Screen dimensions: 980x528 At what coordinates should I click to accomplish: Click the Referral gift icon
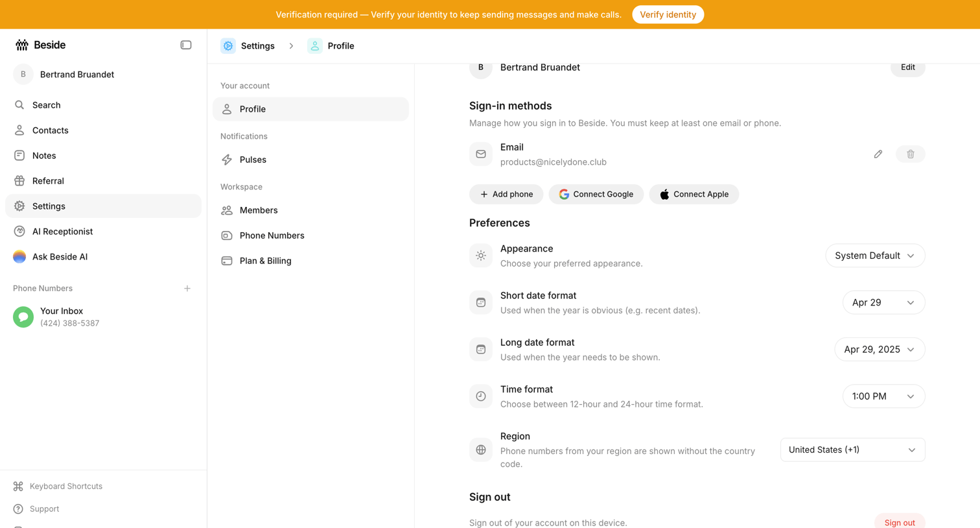19,181
